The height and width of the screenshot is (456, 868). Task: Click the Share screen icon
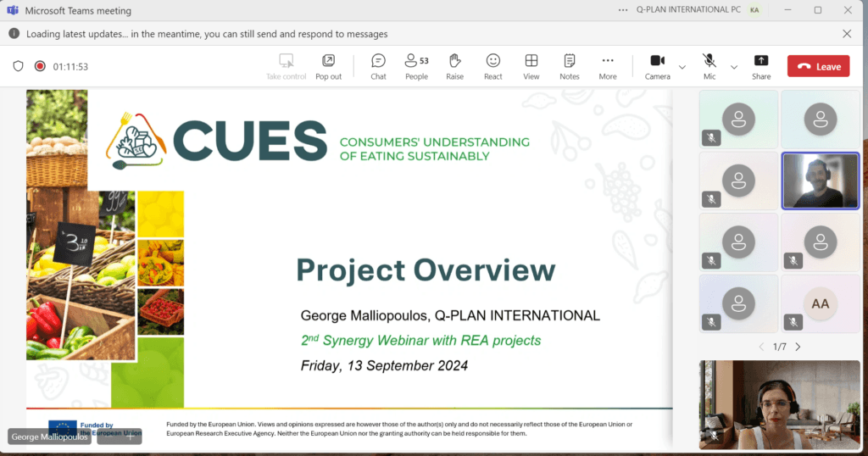[761, 66]
